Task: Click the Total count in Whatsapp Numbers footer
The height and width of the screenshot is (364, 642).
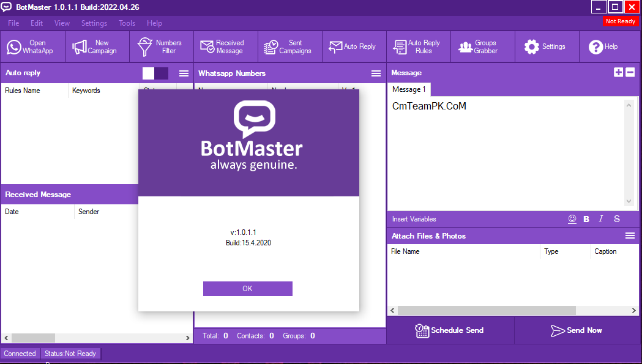Action: [x=215, y=336]
